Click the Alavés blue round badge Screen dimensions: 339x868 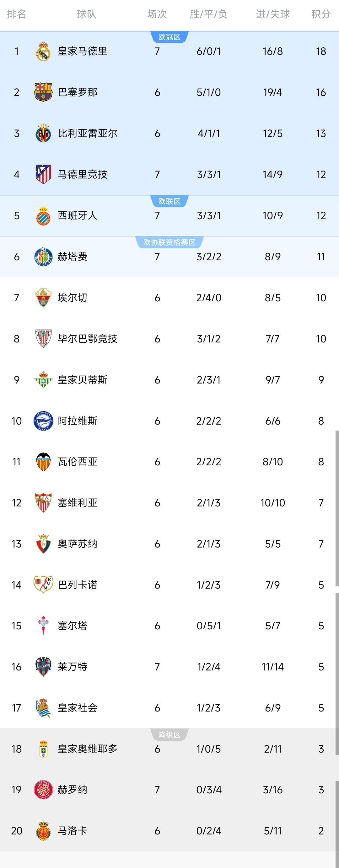coord(43,421)
